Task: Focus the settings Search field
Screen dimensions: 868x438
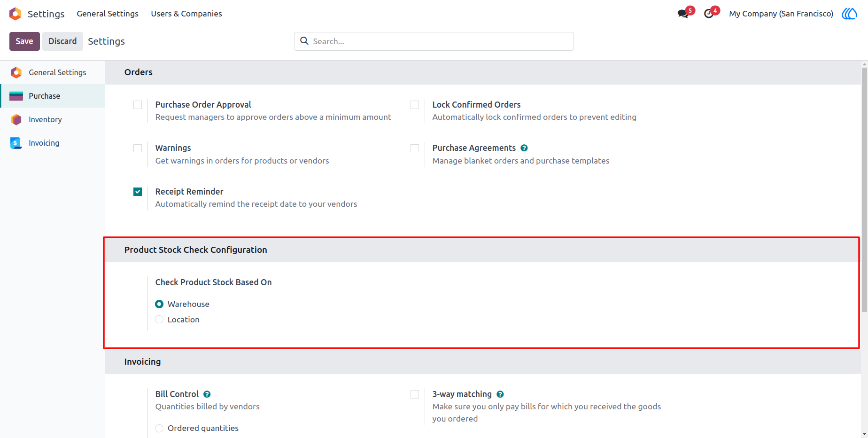Action: tap(434, 41)
